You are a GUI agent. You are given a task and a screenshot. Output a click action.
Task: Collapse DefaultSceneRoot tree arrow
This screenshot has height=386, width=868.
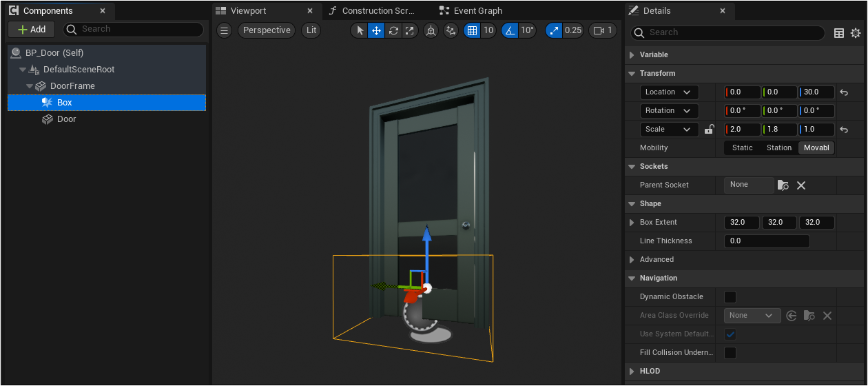23,70
